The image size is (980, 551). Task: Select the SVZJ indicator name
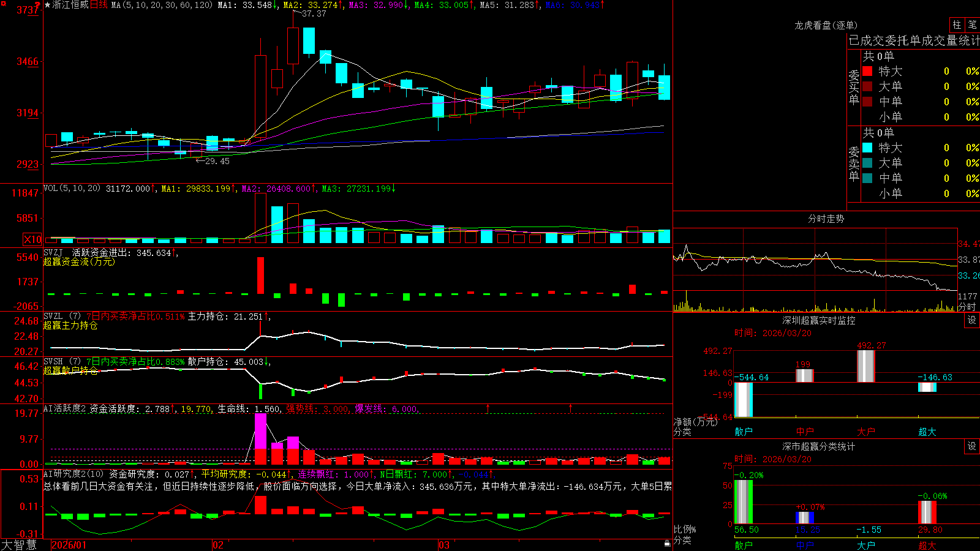point(53,253)
